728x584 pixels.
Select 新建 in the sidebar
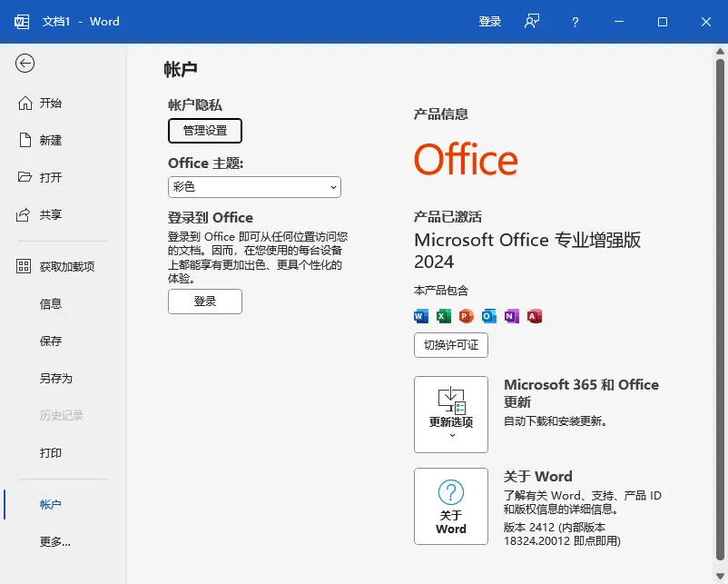(64, 140)
